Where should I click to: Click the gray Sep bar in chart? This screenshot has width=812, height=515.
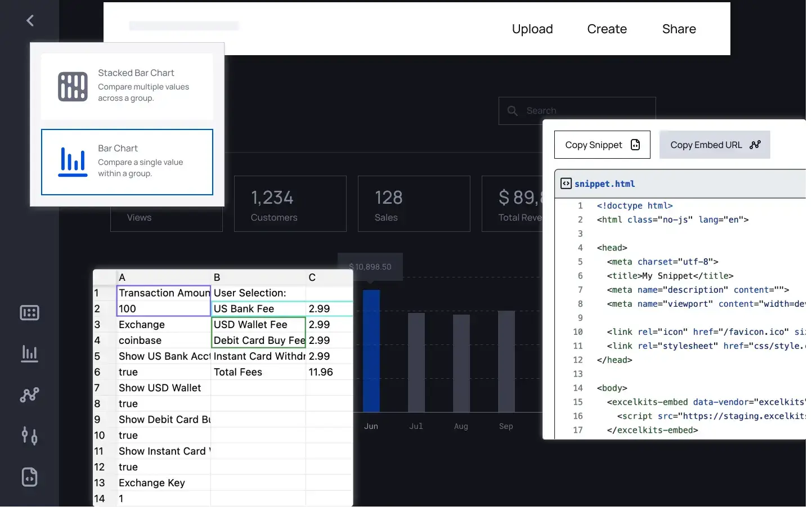506,361
